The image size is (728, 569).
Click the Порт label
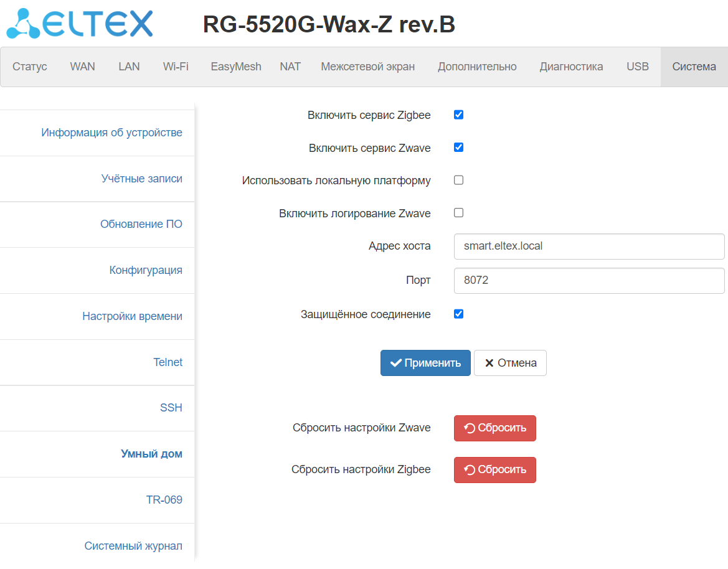[x=418, y=280]
